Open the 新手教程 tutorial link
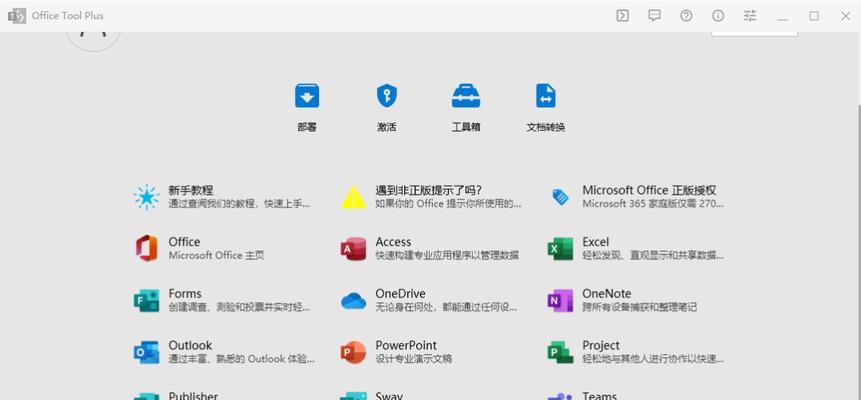This screenshot has width=861, height=400. [191, 190]
